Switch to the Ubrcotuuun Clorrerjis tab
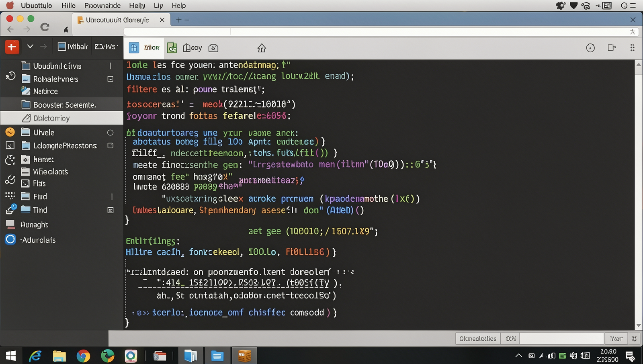Image resolution: width=643 pixels, height=364 pixels. (x=121, y=20)
